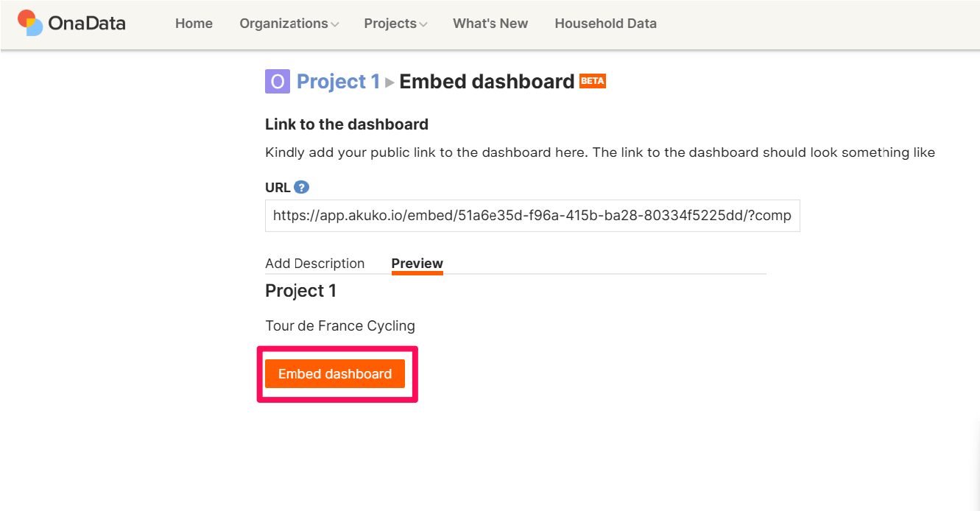
Task: Click the Project 1 preview heading
Action: click(x=300, y=291)
